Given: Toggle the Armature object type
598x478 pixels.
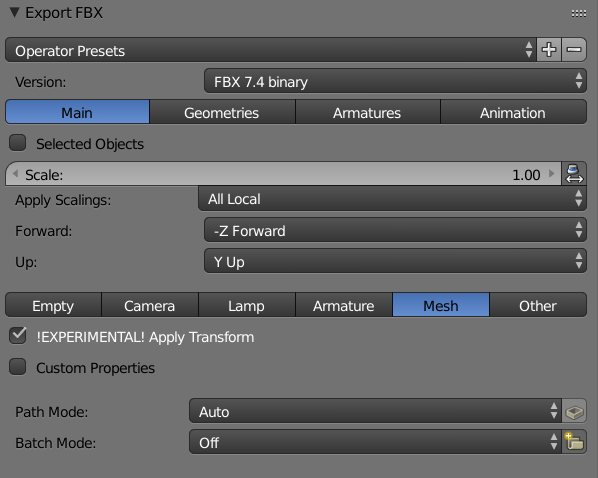Looking at the screenshot, I should coord(344,305).
